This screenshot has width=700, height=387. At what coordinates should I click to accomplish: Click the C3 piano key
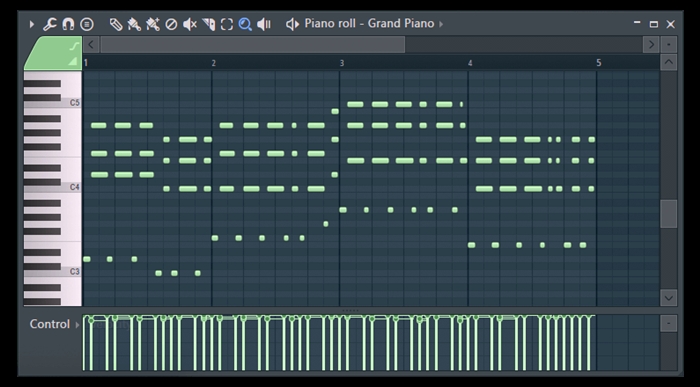coord(52,271)
